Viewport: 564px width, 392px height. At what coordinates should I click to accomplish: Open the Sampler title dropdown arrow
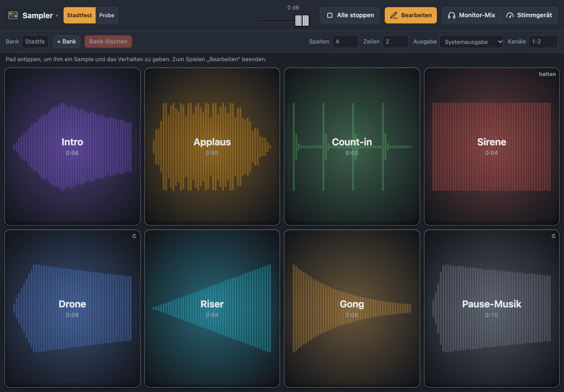point(57,16)
